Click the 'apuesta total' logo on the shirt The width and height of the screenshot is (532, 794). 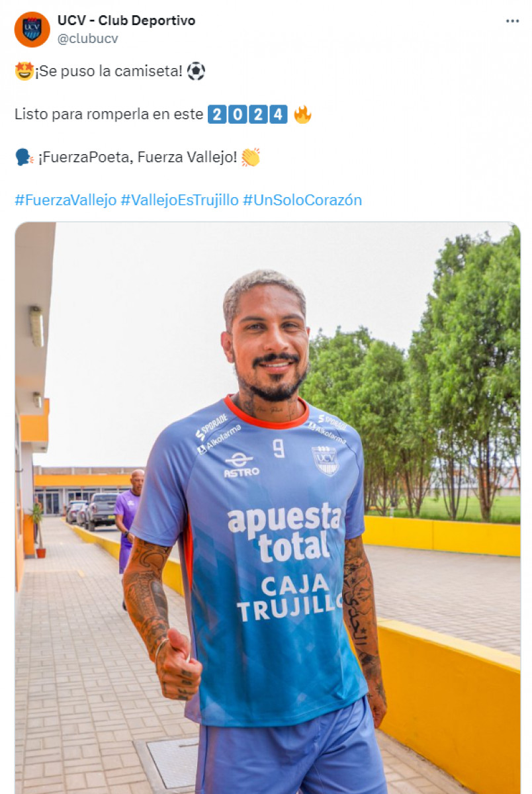coord(285,531)
